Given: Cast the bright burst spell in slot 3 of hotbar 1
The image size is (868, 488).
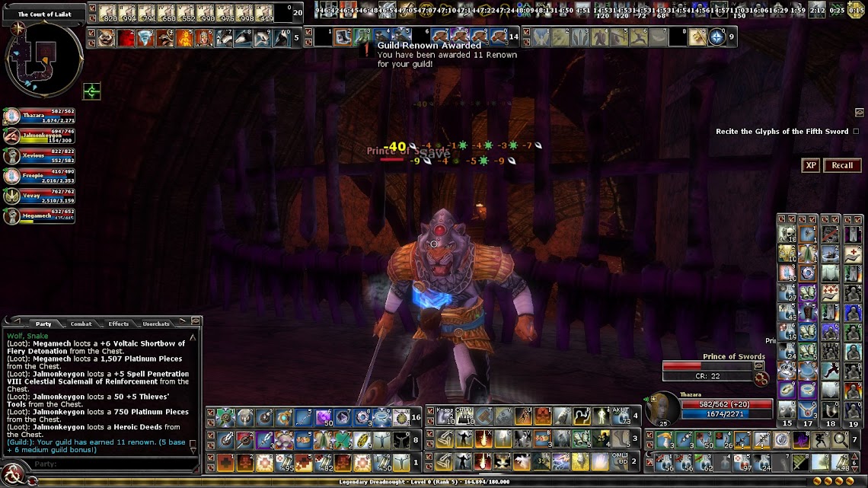Looking at the screenshot, I should click(265, 462).
